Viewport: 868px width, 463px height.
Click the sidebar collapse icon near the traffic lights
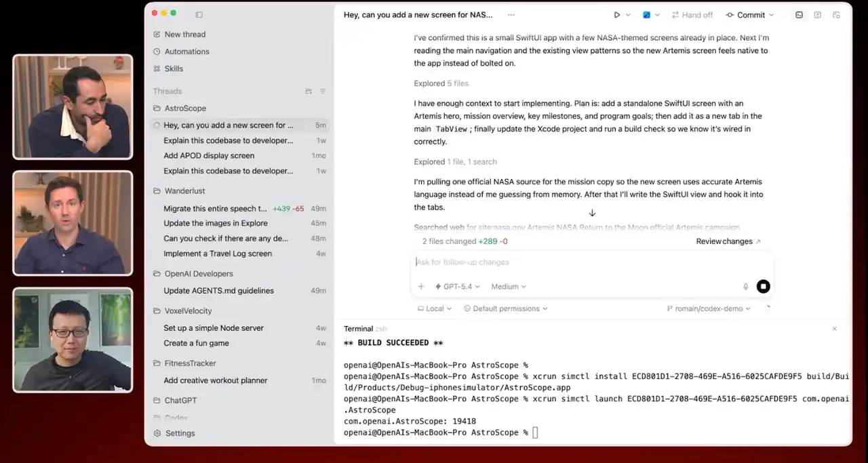pyautogui.click(x=198, y=14)
